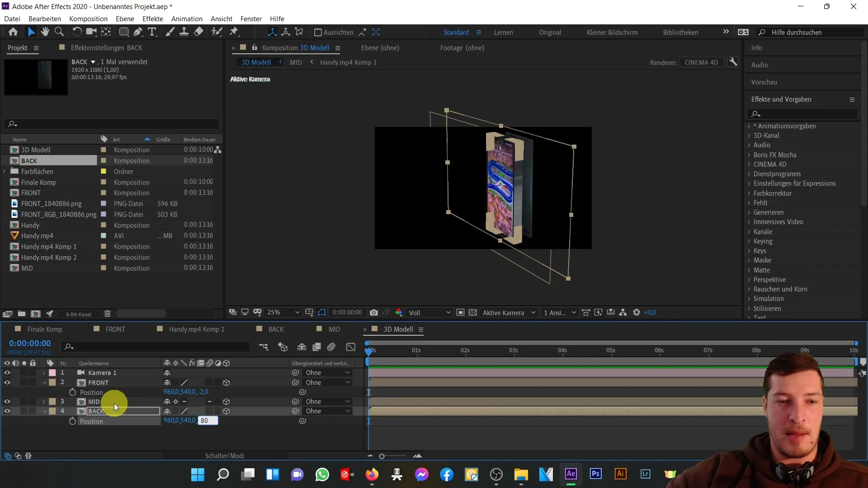Select Fenster from the menu bar

251,19
